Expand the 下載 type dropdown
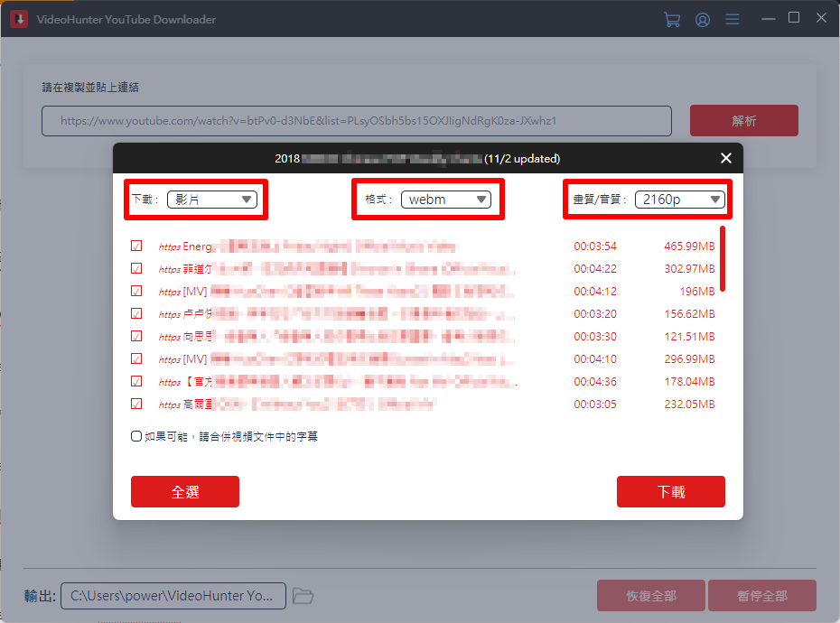840x623 pixels. [x=212, y=200]
